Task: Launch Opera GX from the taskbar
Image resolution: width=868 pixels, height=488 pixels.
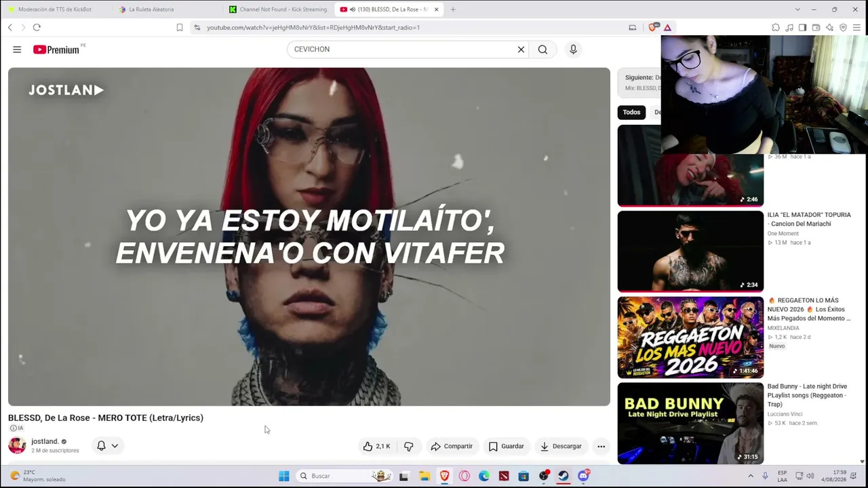Action: coord(465,476)
